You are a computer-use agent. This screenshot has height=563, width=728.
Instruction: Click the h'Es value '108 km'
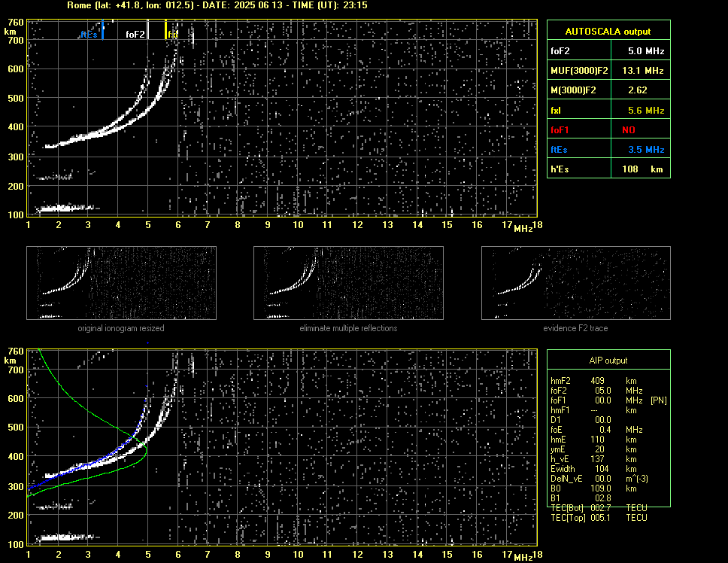tap(642, 169)
